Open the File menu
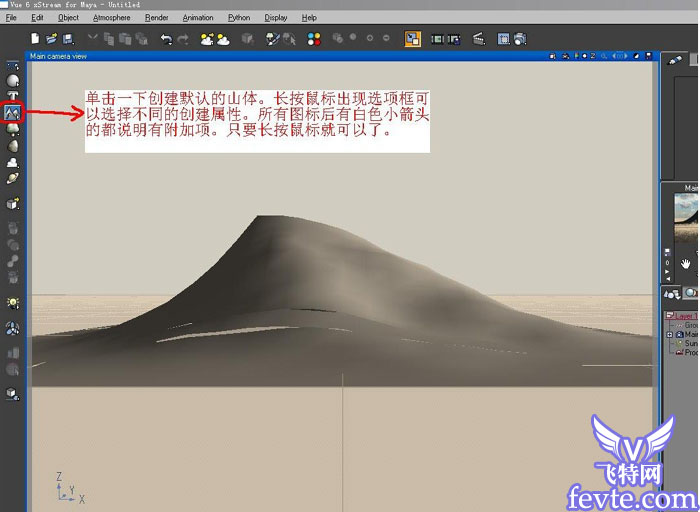The height and width of the screenshot is (512, 700). (x=11, y=17)
